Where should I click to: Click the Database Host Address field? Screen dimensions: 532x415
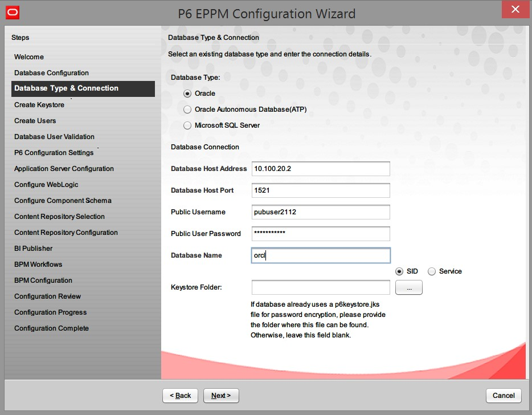(x=321, y=169)
